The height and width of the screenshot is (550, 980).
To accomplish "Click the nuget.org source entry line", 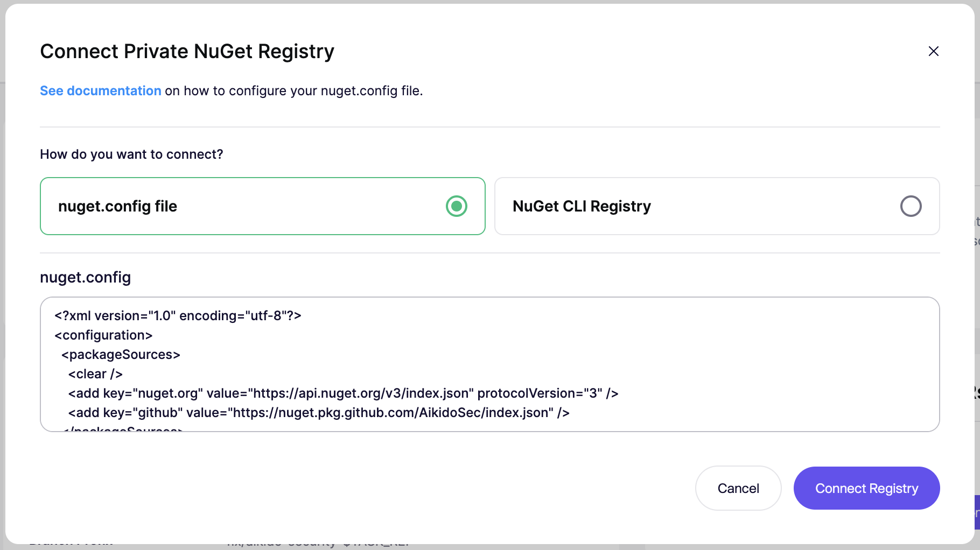I will pos(343,393).
